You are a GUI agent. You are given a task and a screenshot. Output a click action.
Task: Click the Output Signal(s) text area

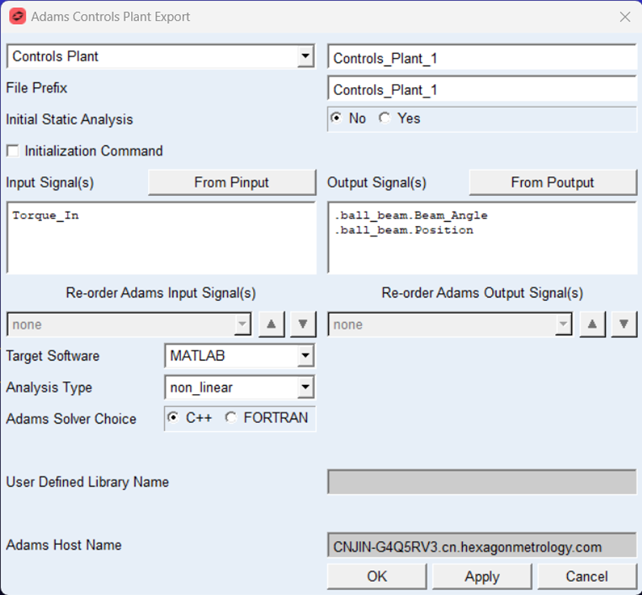point(482,237)
